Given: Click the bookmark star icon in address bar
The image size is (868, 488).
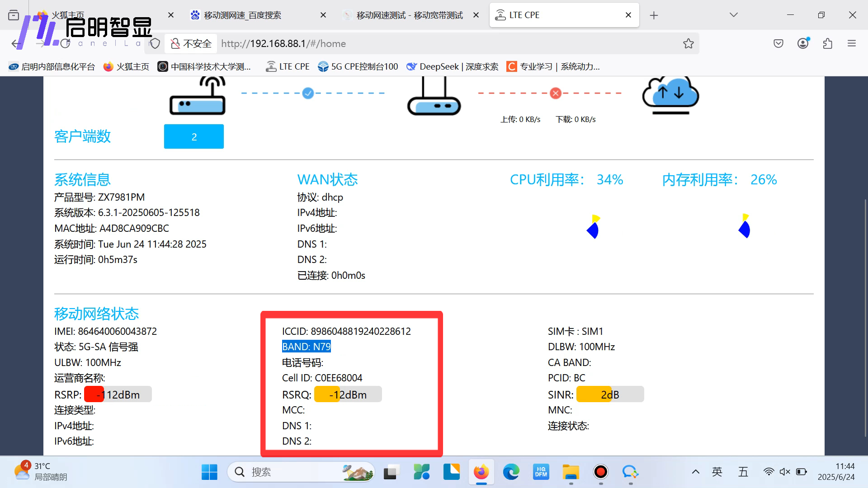Looking at the screenshot, I should tap(688, 43).
